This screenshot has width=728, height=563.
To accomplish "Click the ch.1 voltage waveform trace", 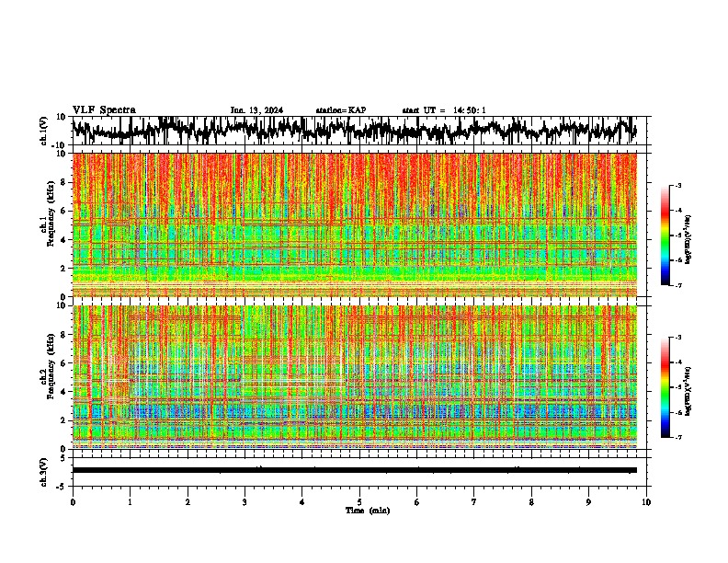I will point(354,131).
